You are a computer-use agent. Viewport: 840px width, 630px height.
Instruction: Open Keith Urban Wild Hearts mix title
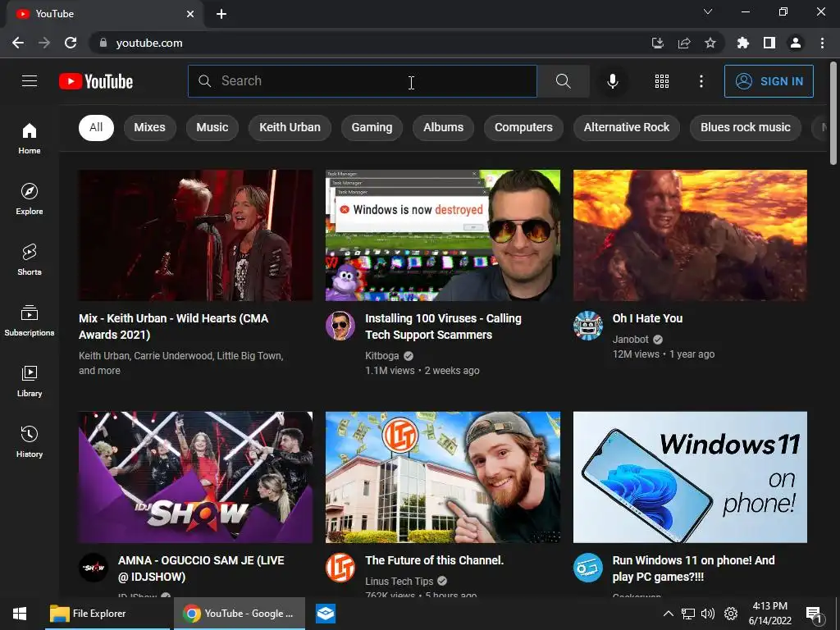click(x=174, y=326)
